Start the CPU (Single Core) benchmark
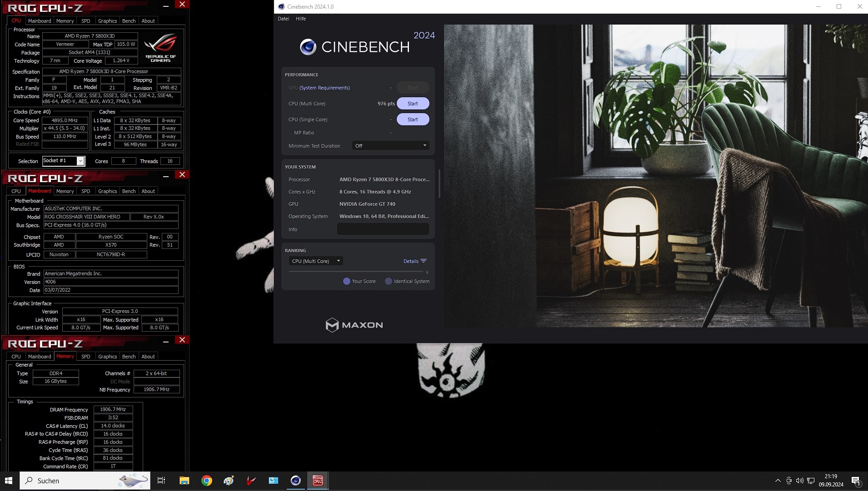 (x=413, y=119)
